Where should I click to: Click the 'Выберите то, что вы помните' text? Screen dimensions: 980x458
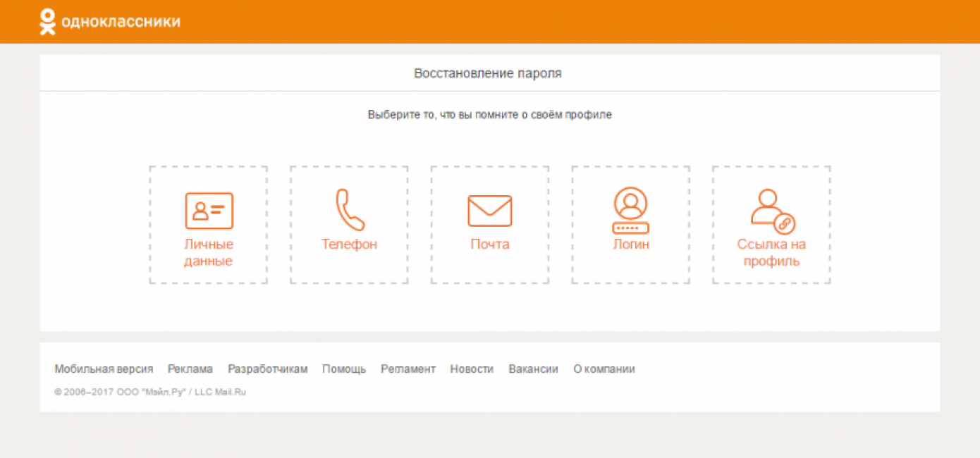point(490,115)
